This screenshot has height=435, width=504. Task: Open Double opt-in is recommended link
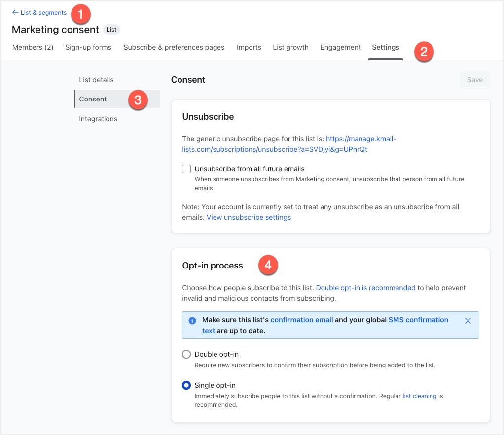[365, 288]
